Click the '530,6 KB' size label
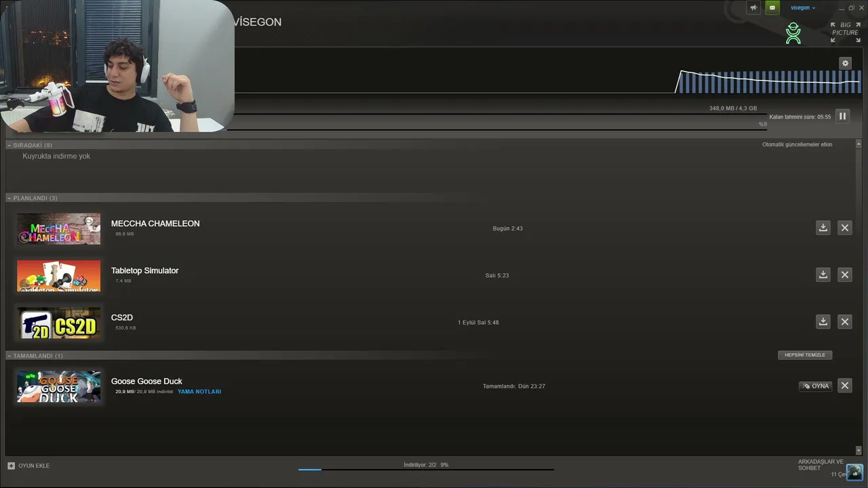Viewport: 868px width, 488px height. [125, 328]
